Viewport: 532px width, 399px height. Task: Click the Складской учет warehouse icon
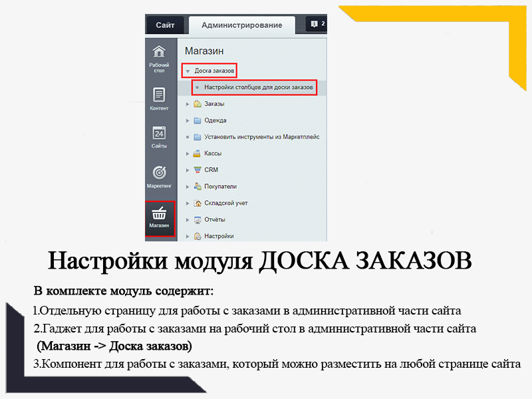click(x=198, y=203)
